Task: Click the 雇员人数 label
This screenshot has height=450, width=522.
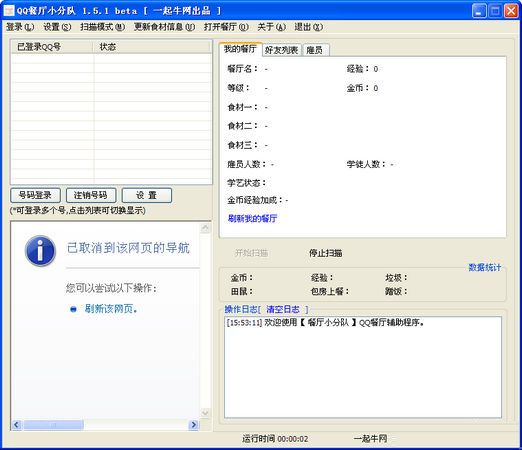Action: pos(247,164)
